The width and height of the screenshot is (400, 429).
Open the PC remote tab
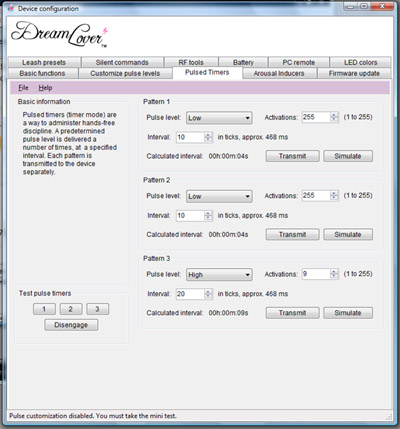coord(298,62)
